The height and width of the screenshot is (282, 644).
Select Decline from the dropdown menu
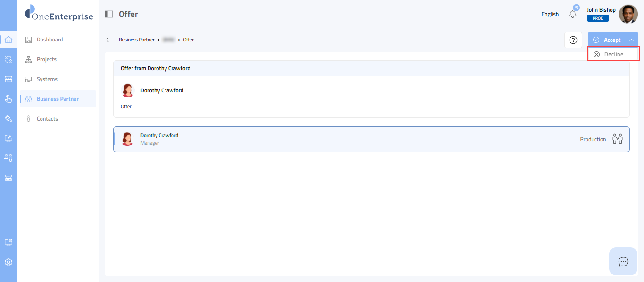[613, 54]
